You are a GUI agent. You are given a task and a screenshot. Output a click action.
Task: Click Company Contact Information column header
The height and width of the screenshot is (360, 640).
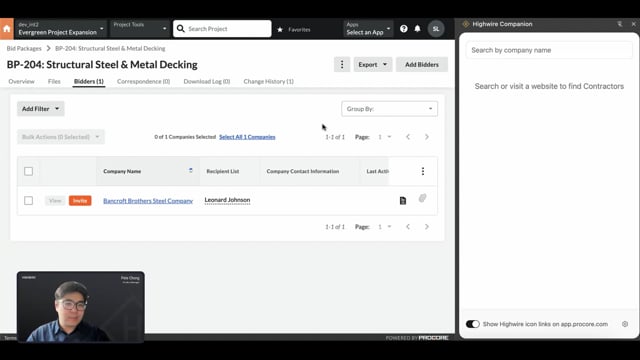(303, 171)
